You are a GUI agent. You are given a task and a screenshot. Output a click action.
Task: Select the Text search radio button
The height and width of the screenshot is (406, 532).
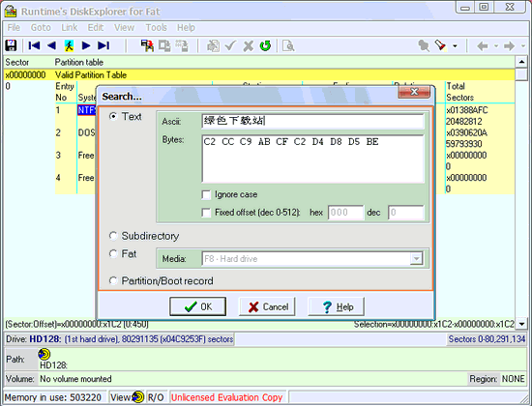tap(113, 116)
